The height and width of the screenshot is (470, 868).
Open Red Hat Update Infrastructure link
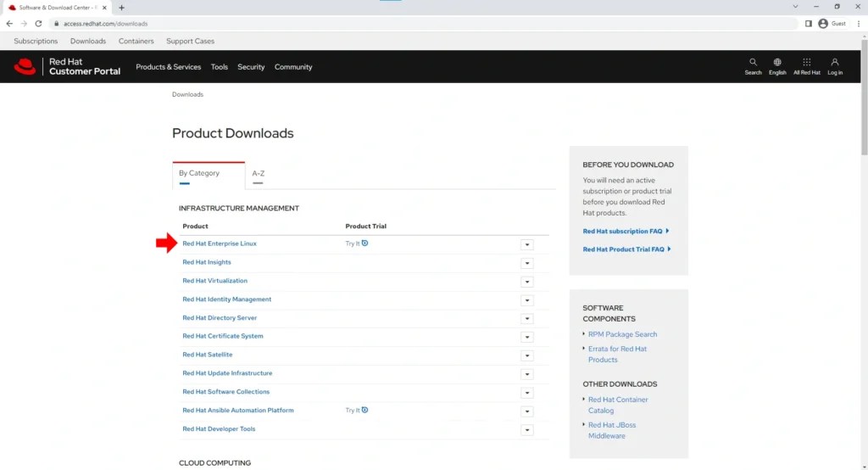pyautogui.click(x=227, y=373)
